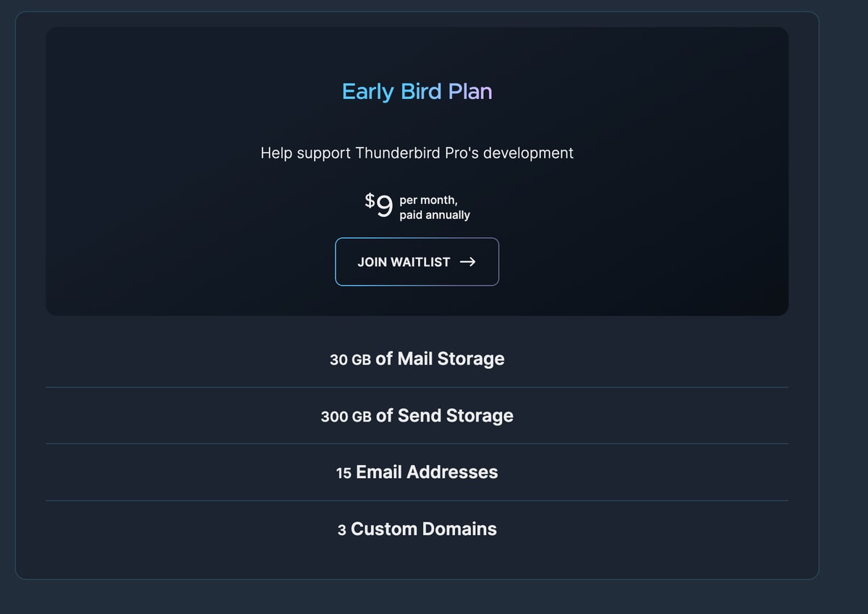Click the number 3 before Custom Domains
This screenshot has width=868, height=614.
[x=341, y=530]
